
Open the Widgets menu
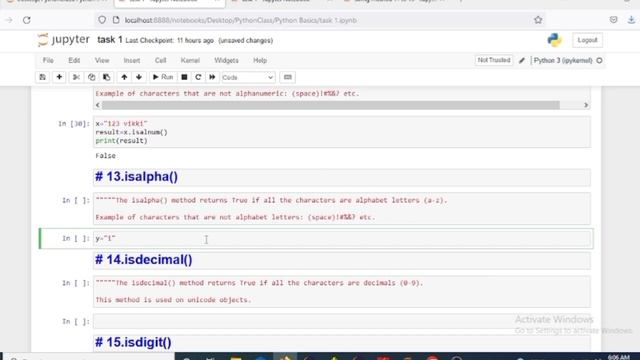tap(226, 60)
